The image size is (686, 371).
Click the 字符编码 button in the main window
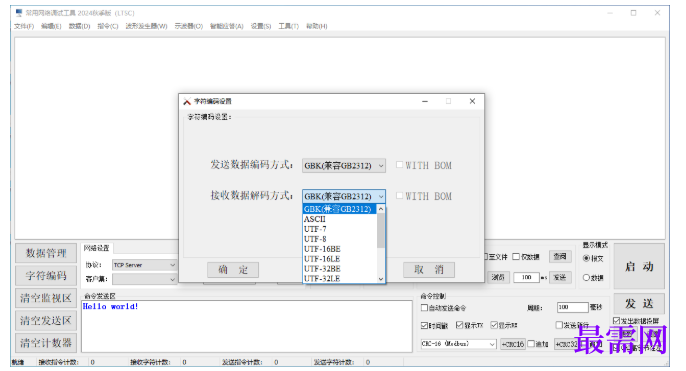point(46,276)
